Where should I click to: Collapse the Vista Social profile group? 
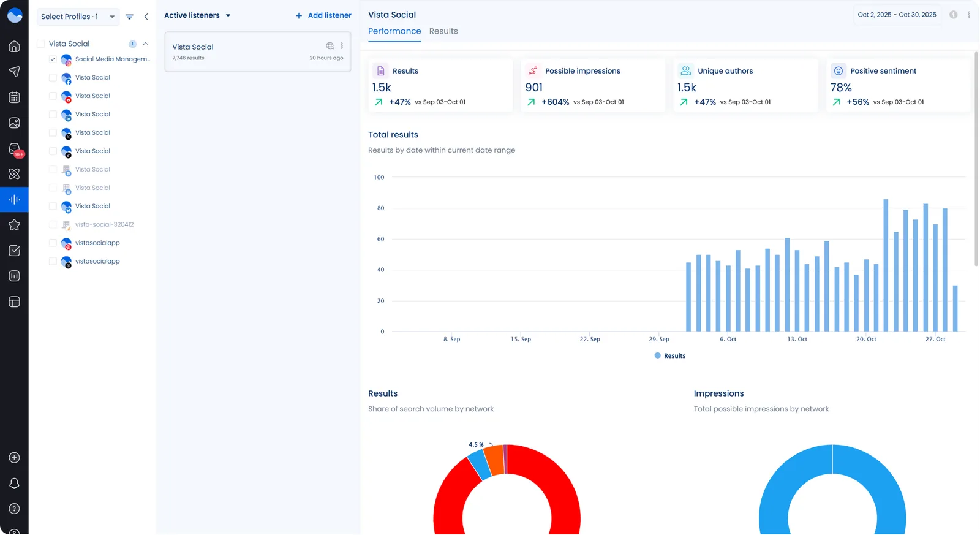tap(146, 44)
